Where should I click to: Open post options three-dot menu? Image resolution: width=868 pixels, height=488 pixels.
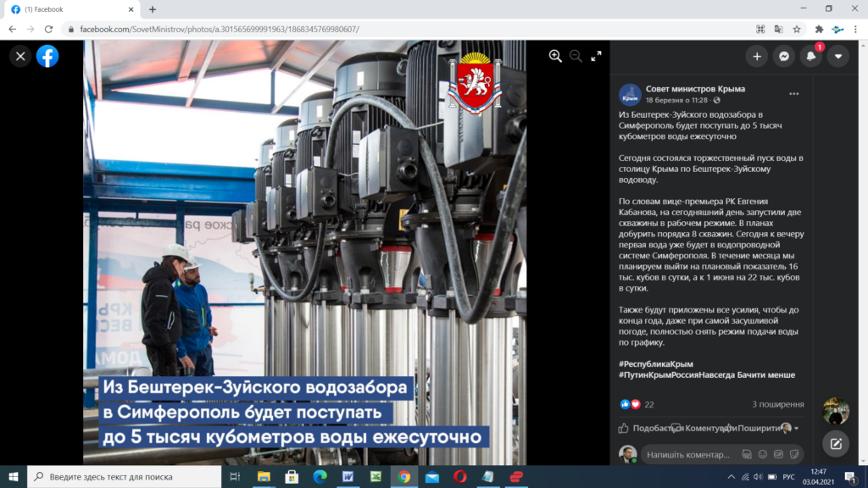point(793,93)
